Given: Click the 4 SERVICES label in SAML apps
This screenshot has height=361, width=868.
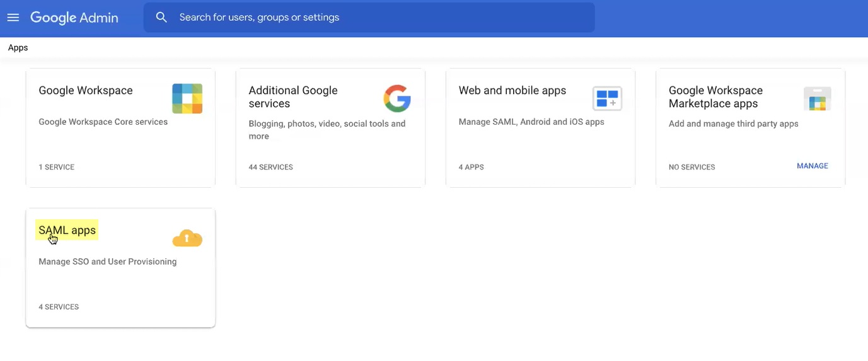Looking at the screenshot, I should pyautogui.click(x=59, y=307).
